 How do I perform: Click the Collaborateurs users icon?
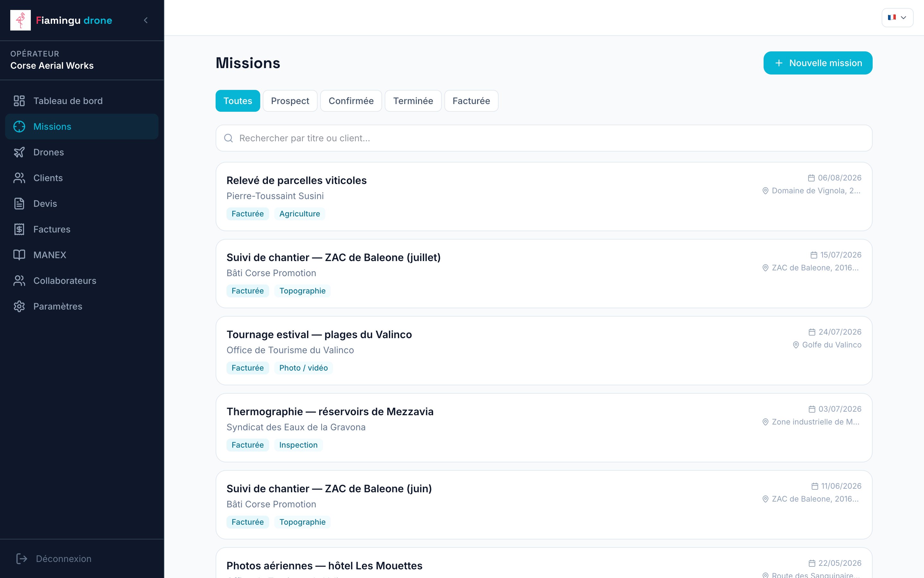[19, 281]
